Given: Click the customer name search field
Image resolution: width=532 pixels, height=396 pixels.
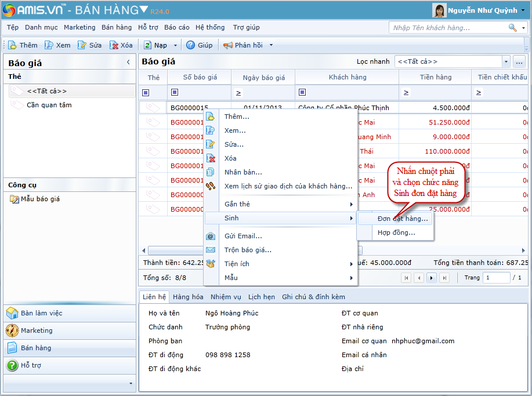Looking at the screenshot, I should [448, 28].
